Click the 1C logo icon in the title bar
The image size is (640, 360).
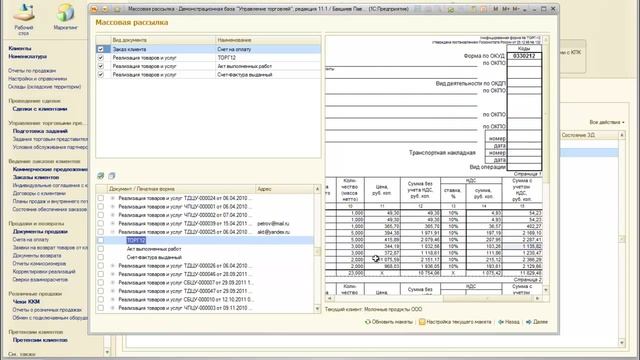(x=94, y=9)
